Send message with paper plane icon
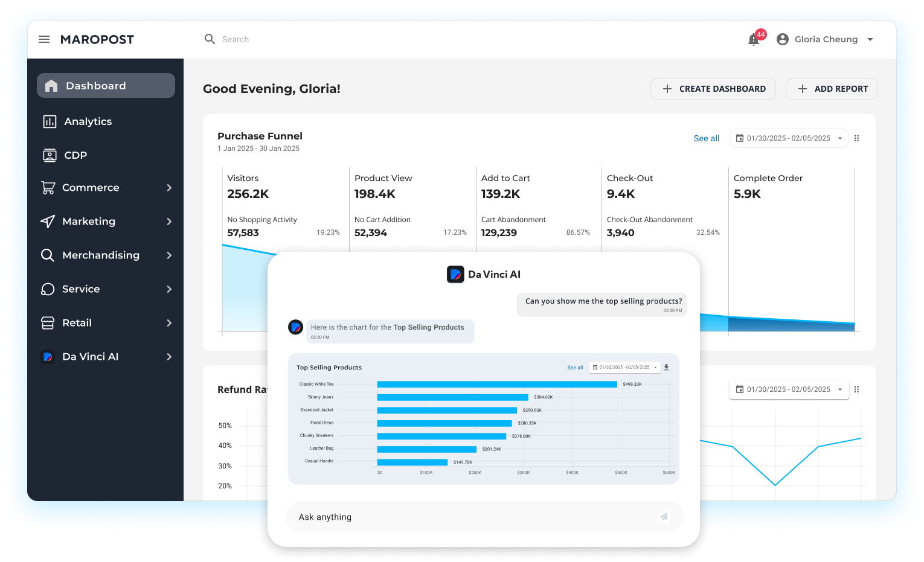924x562 pixels. point(664,517)
